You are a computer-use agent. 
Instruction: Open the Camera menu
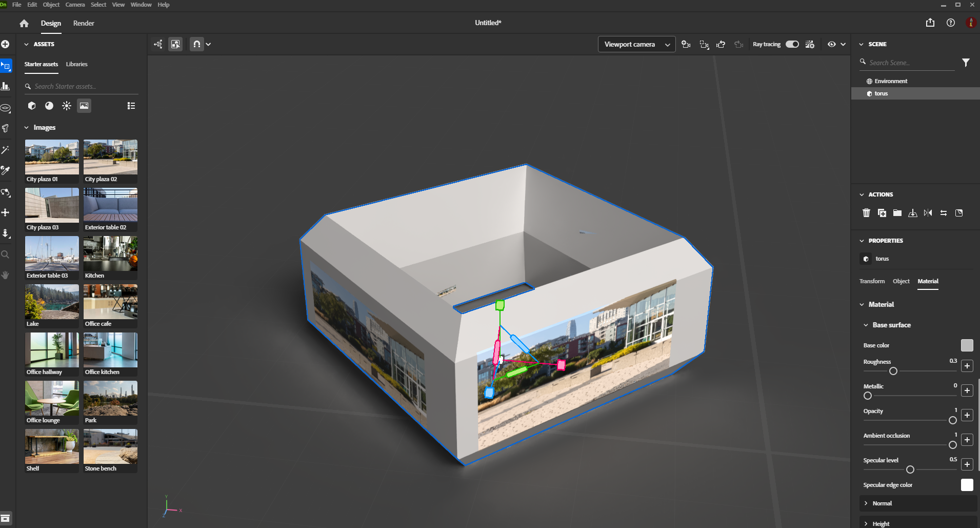tap(75, 5)
